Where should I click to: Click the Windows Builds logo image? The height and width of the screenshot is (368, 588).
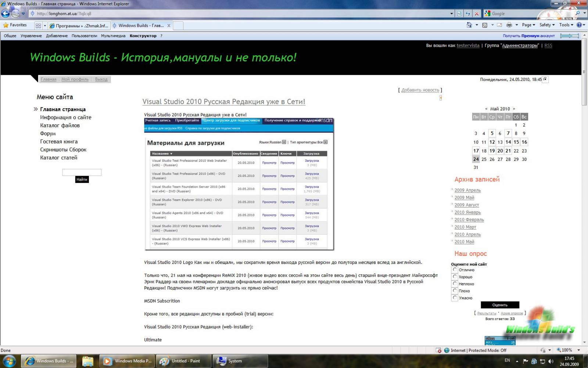(540, 324)
